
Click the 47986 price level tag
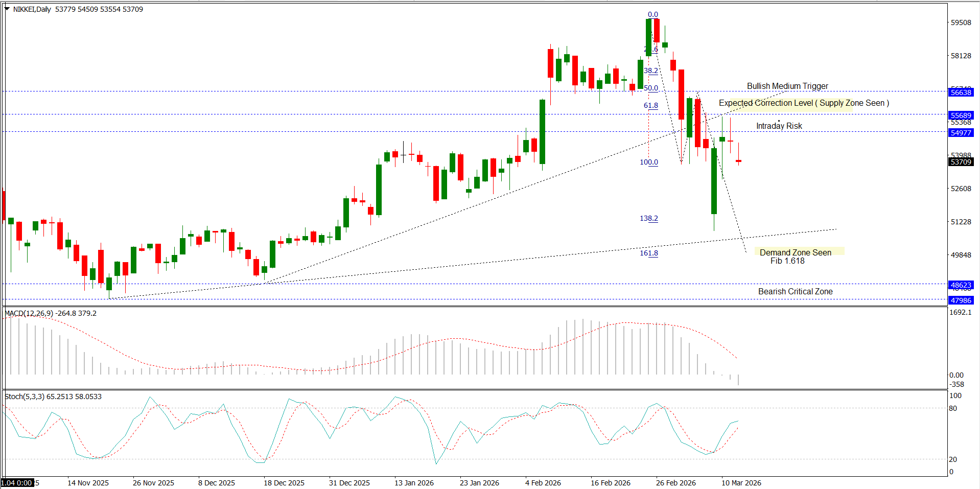(x=961, y=300)
